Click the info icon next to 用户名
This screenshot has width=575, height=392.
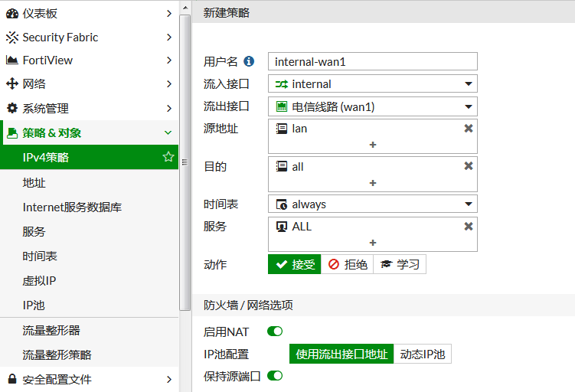249,61
